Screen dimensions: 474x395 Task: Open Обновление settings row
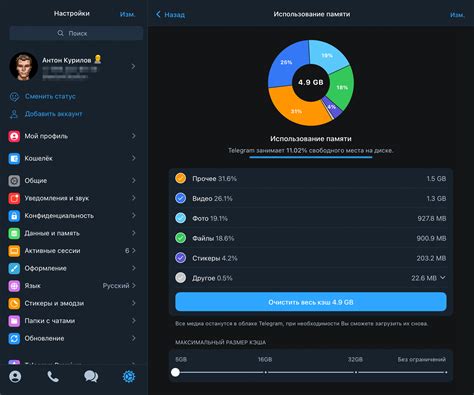point(73,338)
